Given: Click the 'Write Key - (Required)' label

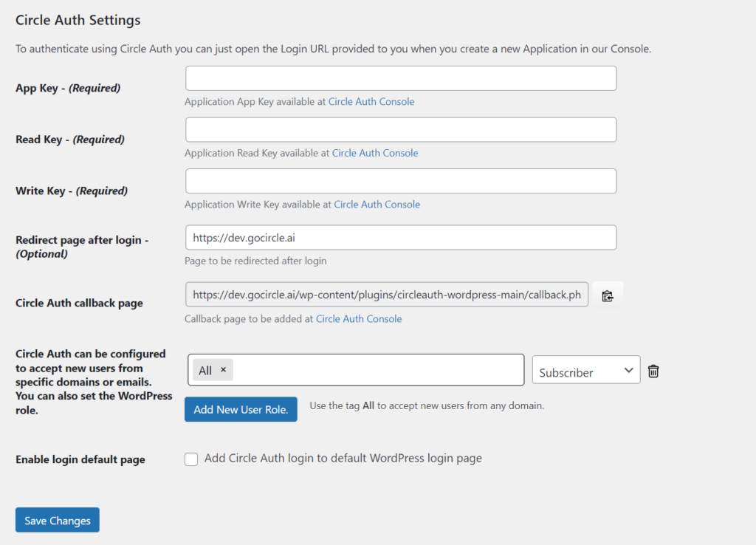Looking at the screenshot, I should click(72, 191).
